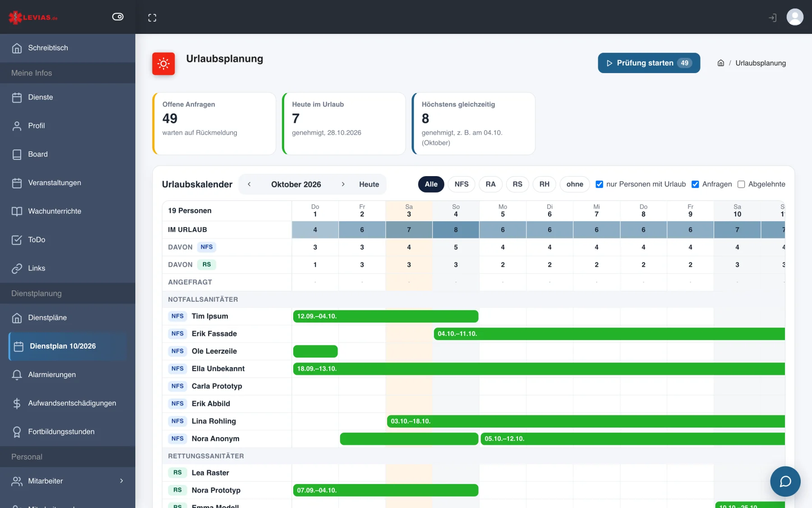Open Alarmierungen bell icon
812x508 pixels.
(x=17, y=375)
